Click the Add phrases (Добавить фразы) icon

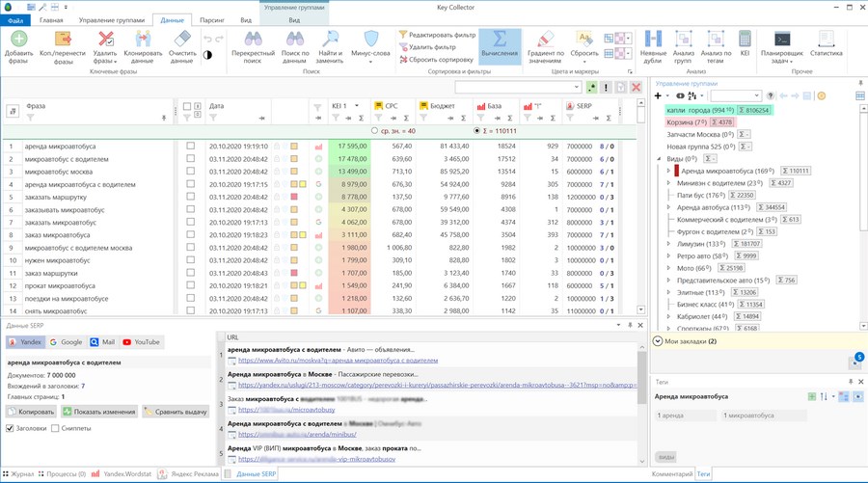tap(19, 40)
